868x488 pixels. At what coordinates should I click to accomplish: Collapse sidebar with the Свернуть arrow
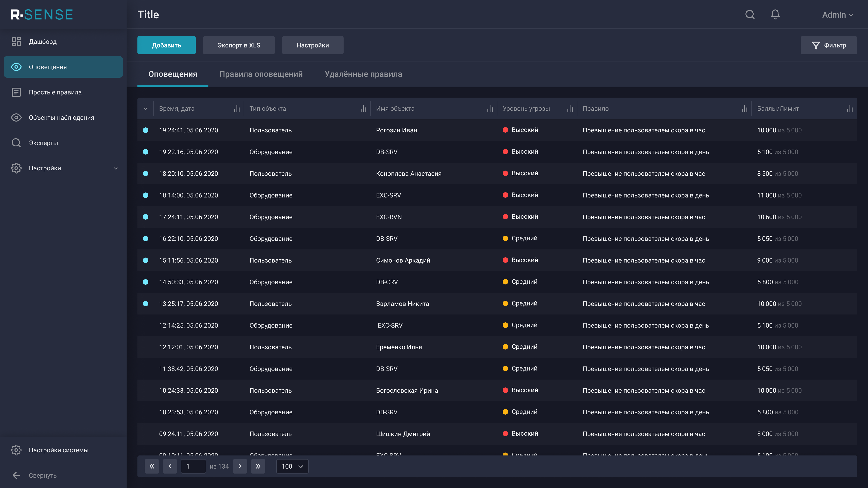click(16, 475)
